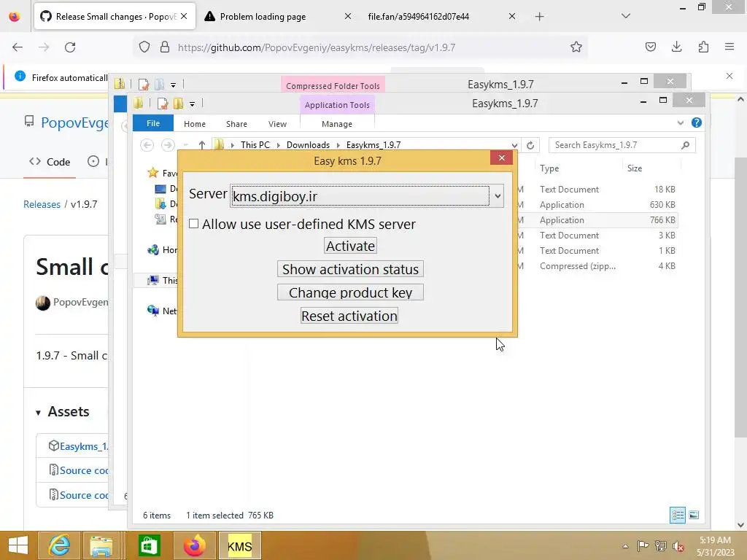
Task: Open Explorer help question mark icon
Action: 697,122
